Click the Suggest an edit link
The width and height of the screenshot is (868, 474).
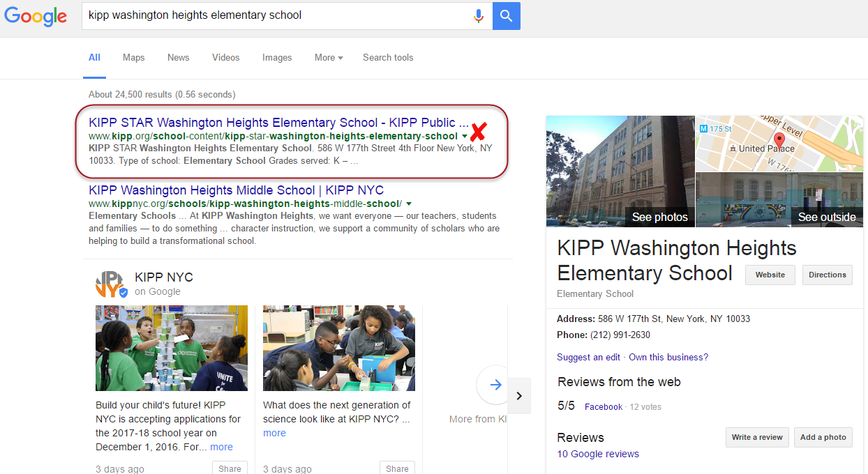click(588, 357)
